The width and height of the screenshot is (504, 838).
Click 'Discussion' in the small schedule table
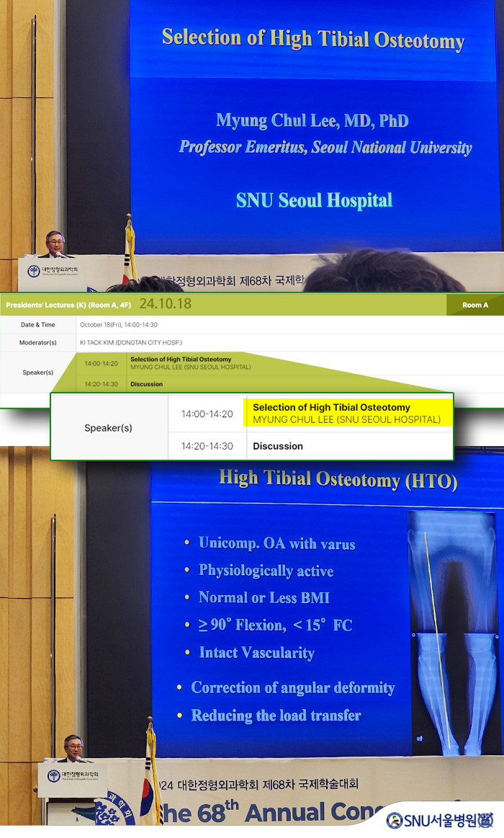click(147, 384)
